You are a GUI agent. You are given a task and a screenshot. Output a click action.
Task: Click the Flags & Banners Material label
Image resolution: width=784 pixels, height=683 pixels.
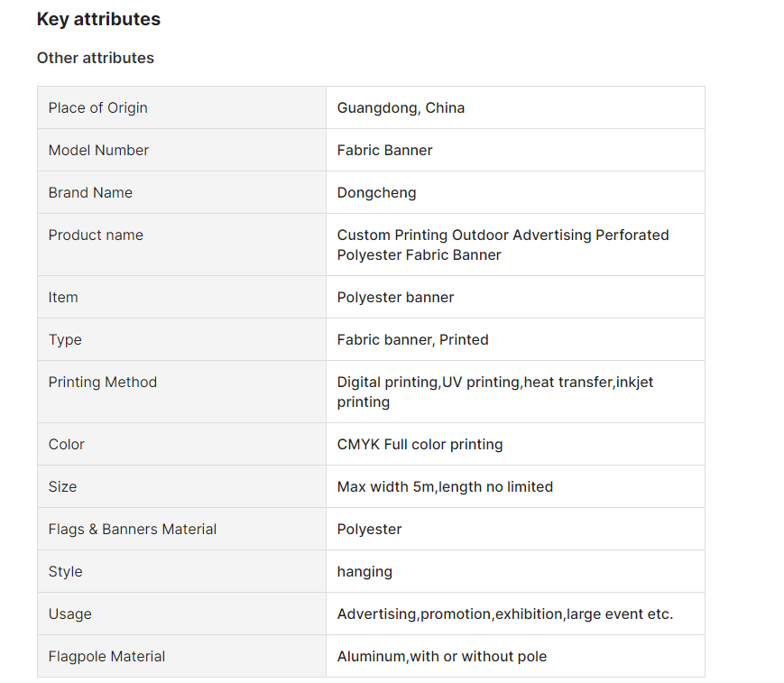click(x=133, y=529)
